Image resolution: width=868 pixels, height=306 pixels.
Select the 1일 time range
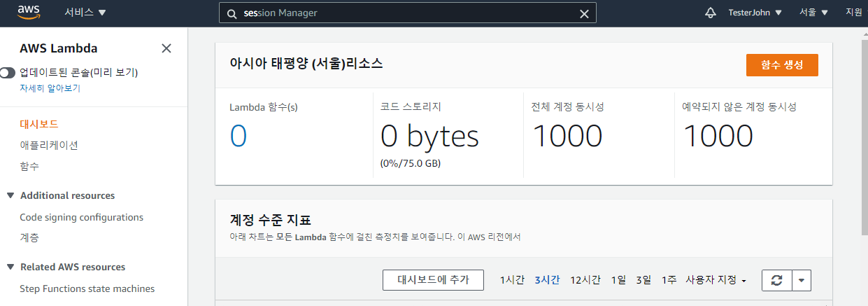tap(618, 280)
